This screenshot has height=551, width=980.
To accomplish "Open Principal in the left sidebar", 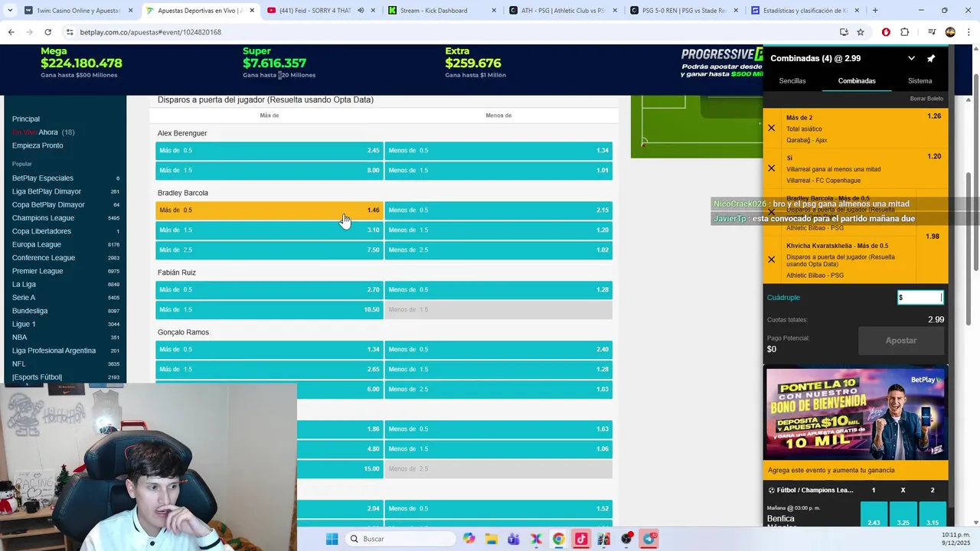I will [x=26, y=119].
